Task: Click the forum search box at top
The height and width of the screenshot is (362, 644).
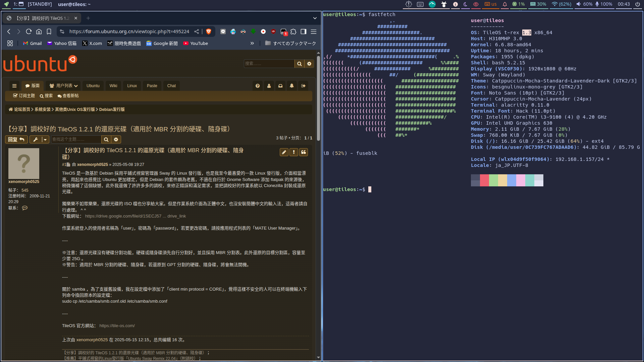Action: [x=269, y=63]
